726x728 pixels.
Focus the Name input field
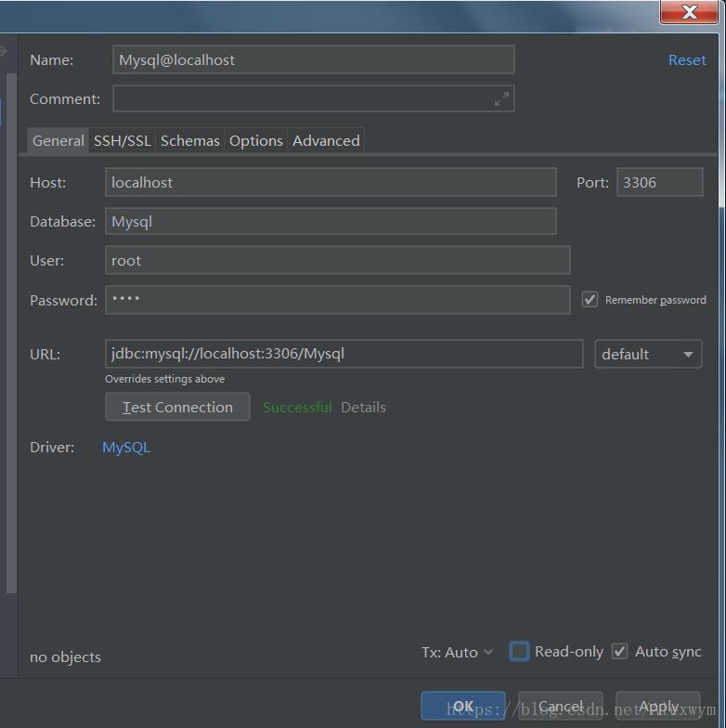tap(314, 59)
